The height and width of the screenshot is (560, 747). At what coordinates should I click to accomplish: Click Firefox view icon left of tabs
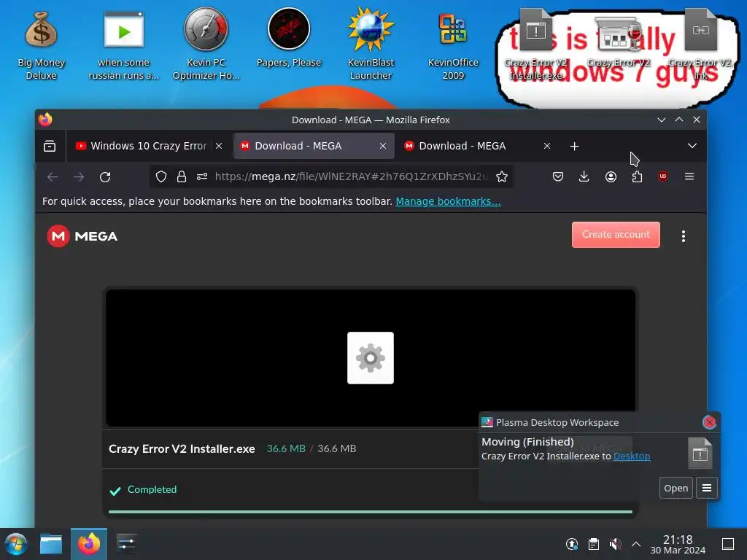[x=50, y=146]
